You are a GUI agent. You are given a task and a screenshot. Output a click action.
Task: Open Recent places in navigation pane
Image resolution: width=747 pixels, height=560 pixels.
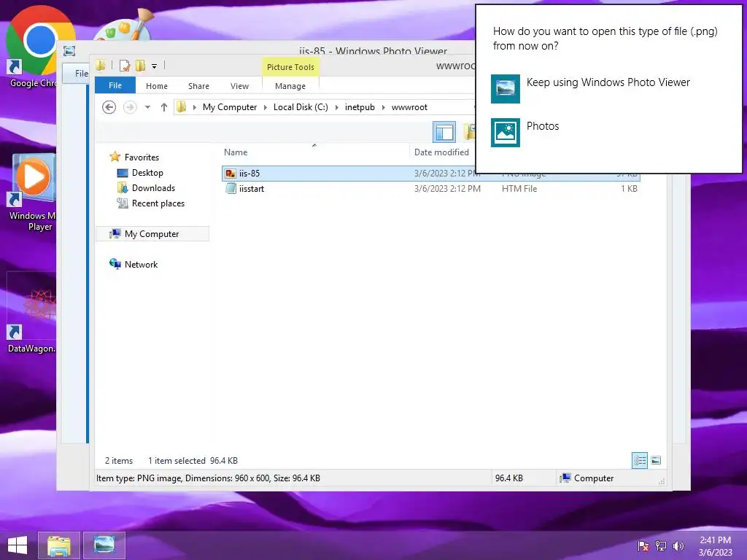pos(158,203)
